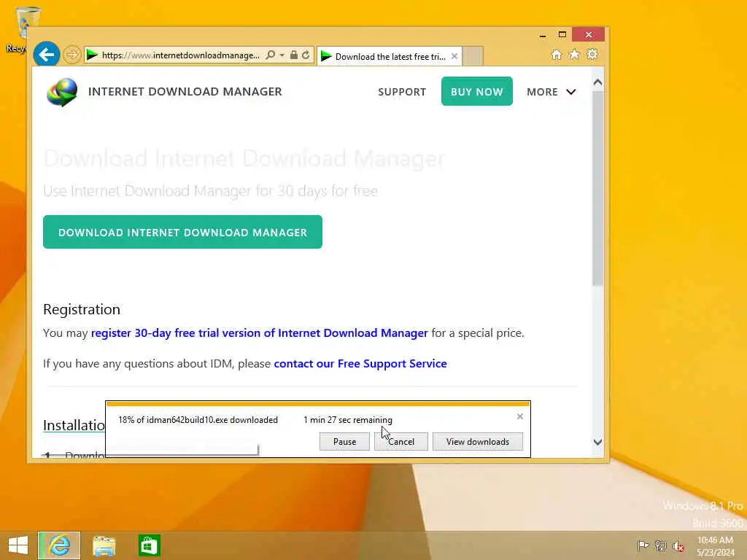
Task: Click the search magnifier in address bar
Action: (x=271, y=55)
